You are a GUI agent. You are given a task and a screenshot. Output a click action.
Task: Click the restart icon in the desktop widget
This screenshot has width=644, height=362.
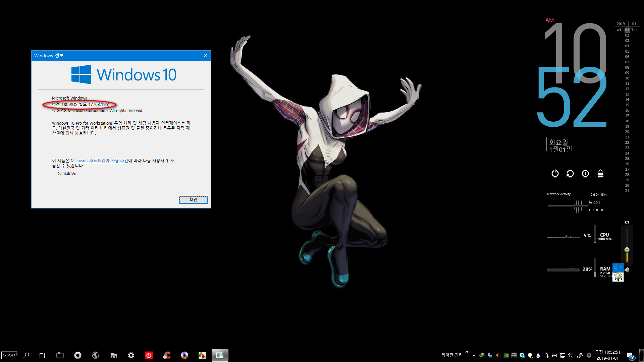(x=570, y=173)
